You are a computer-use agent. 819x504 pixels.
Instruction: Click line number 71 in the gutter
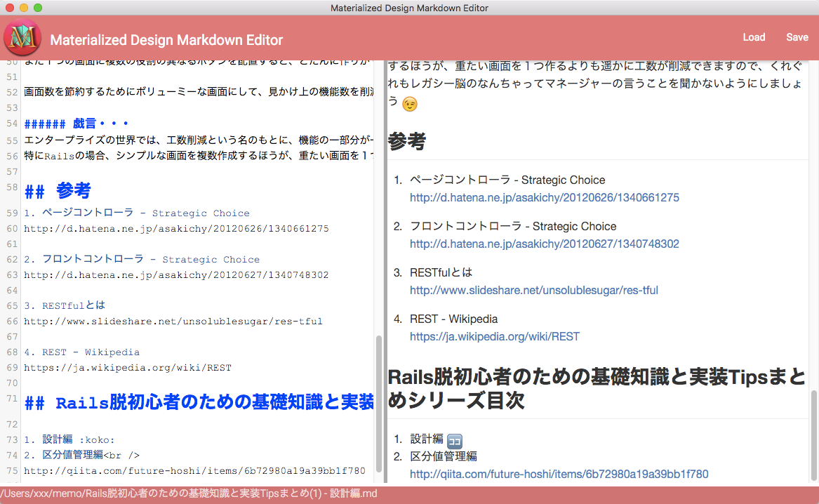12,399
